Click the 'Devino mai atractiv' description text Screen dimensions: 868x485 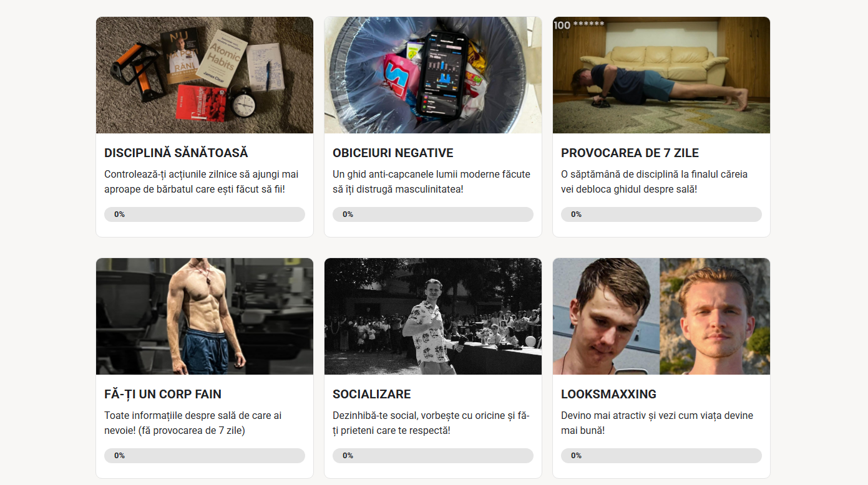657,423
